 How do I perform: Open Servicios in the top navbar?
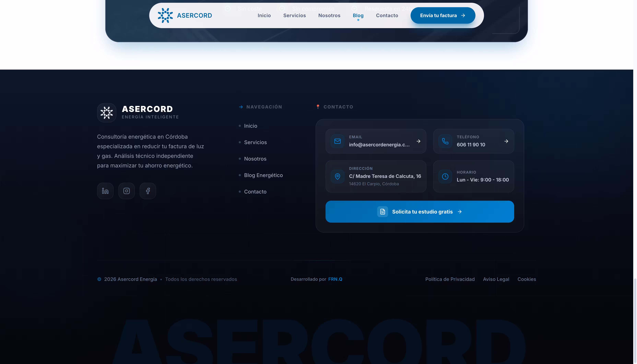point(294,15)
